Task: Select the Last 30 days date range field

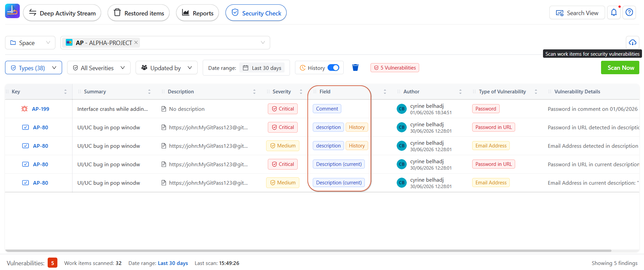Action: pyautogui.click(x=262, y=68)
